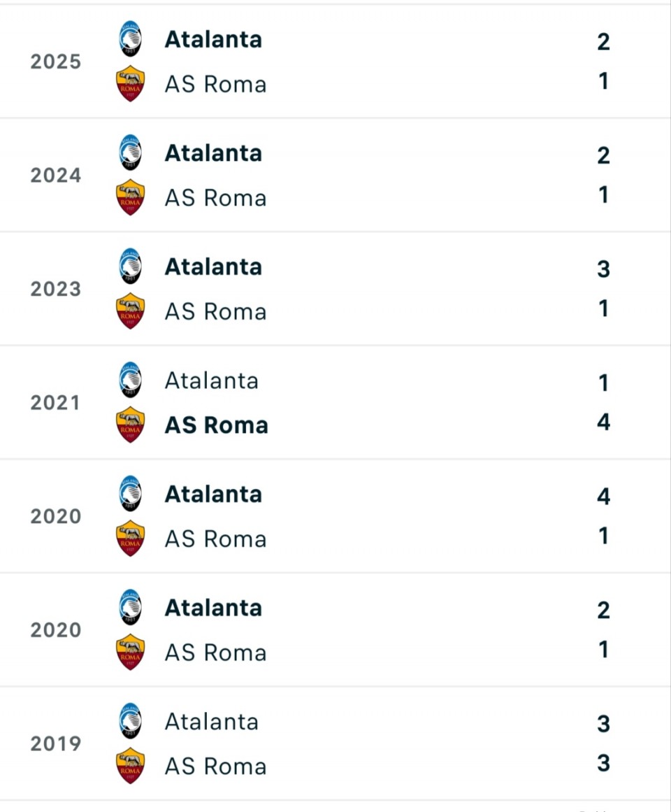671x812 pixels.
Task: Click the 2019 year label
Action: tap(55, 743)
